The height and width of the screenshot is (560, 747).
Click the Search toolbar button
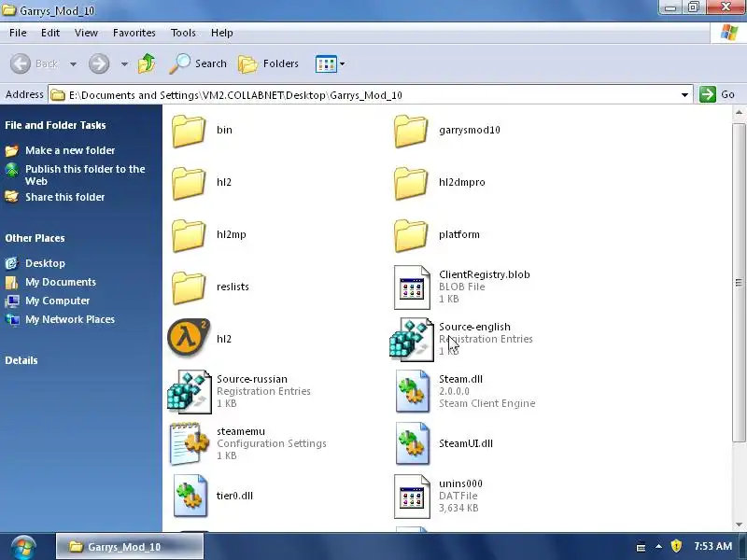point(198,63)
